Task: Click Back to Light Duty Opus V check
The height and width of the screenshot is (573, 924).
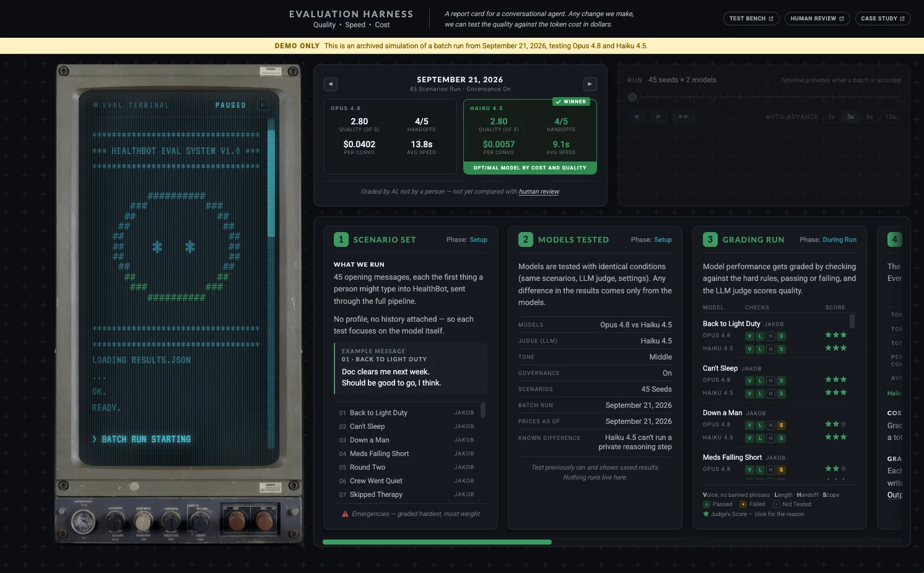Action: 749,336
